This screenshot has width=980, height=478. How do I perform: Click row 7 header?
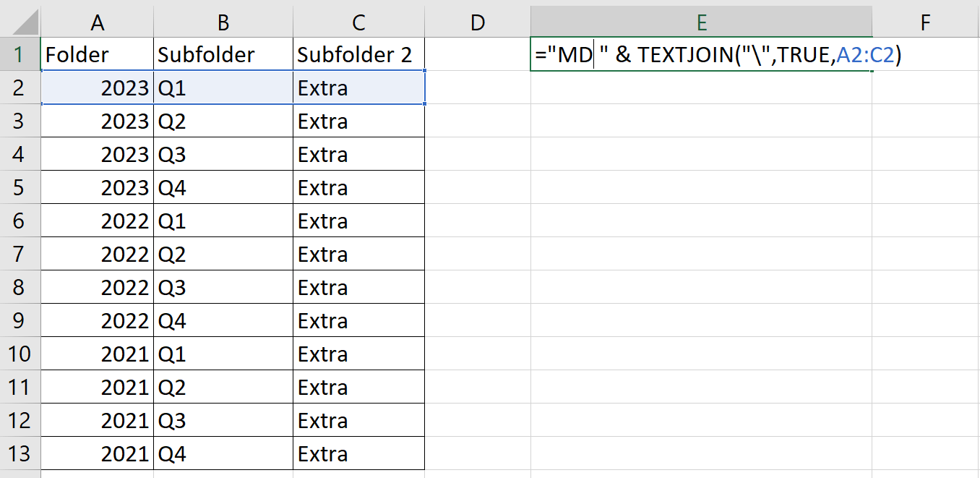click(20, 254)
